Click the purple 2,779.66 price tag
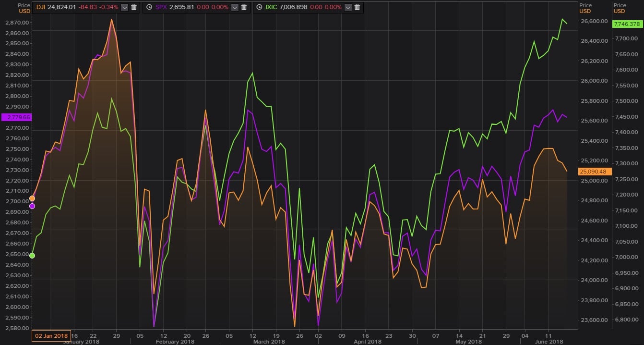This screenshot has height=345, width=644. [16, 117]
